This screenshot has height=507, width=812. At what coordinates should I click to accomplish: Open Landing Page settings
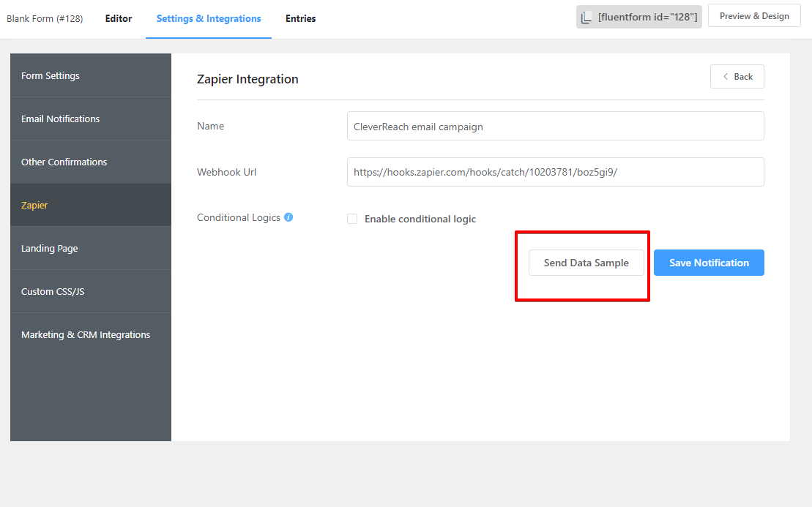(x=91, y=248)
